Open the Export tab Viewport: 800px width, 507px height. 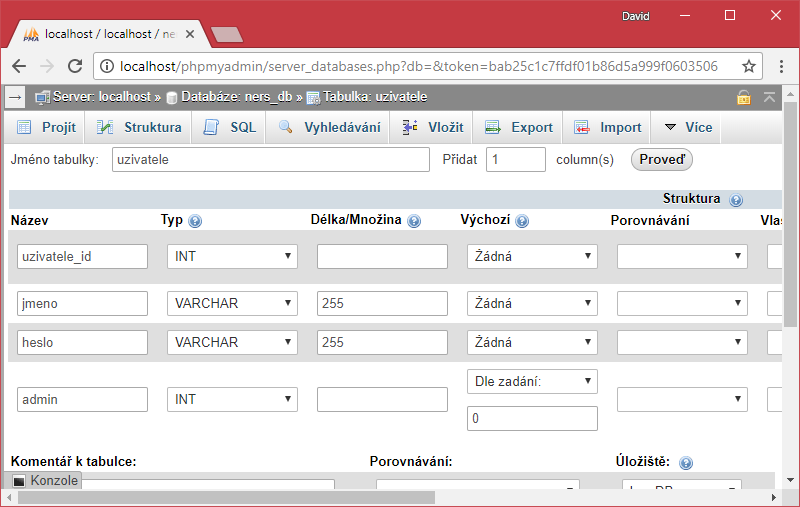519,128
